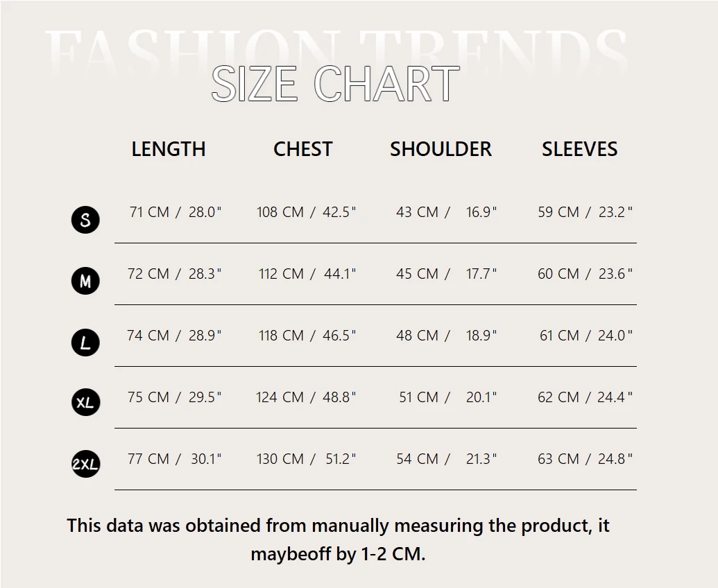Screen dimensions: 718x588
Task: Click the LENGTH column header
Action: tap(169, 149)
